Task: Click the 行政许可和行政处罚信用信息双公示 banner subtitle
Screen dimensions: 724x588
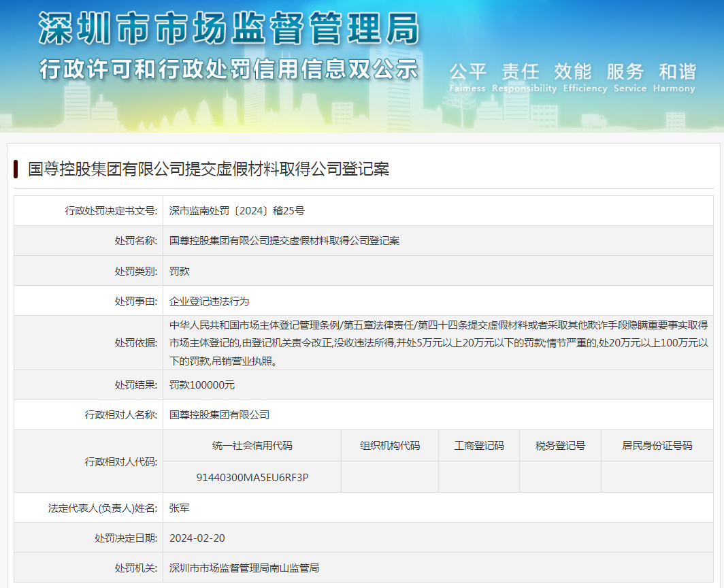Action: click(x=229, y=69)
